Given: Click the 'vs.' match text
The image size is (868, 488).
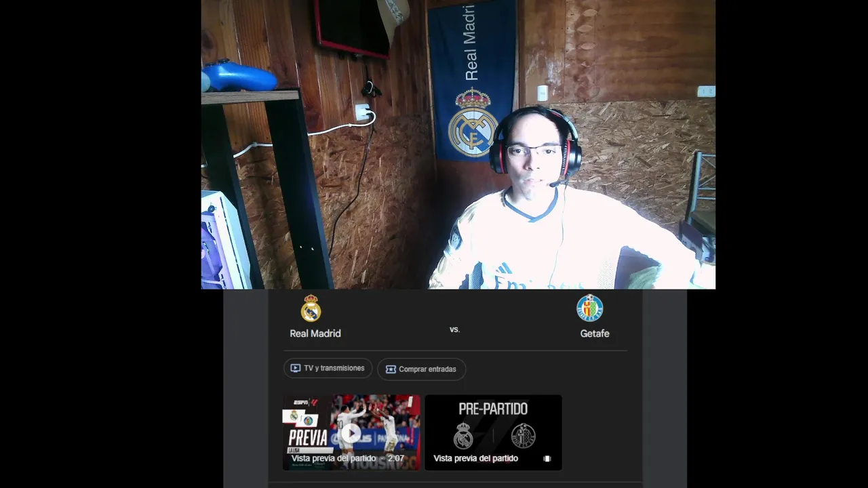Looking at the screenshot, I should (x=455, y=329).
